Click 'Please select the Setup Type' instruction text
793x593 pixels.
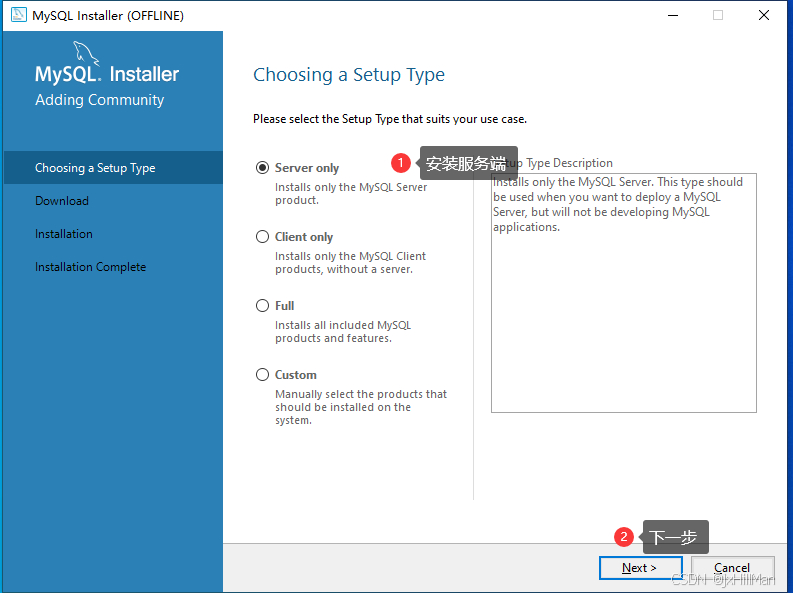(390, 119)
